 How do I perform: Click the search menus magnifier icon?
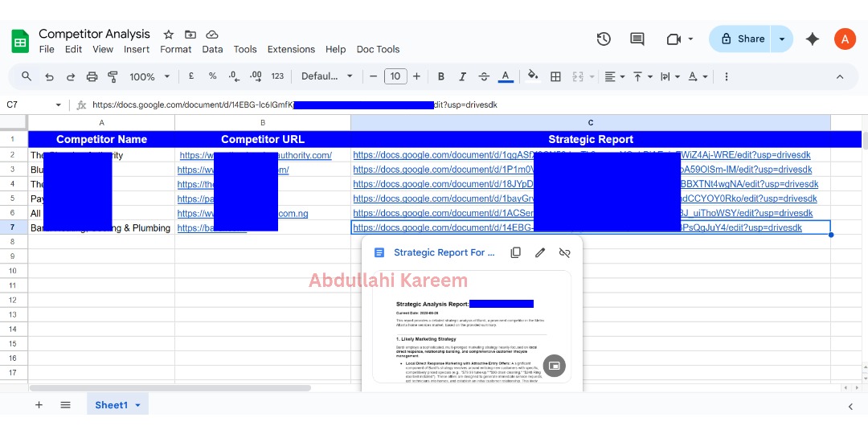point(27,76)
